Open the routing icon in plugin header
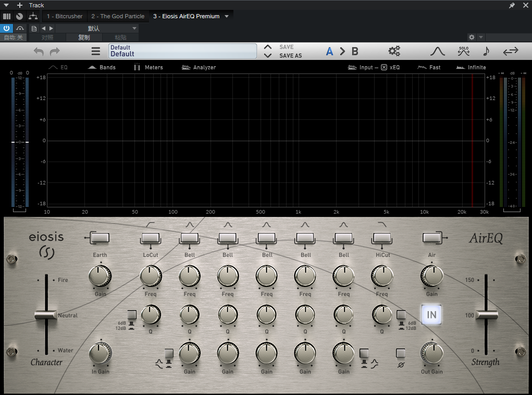Image resolution: width=532 pixels, height=395 pixels. (x=33, y=16)
